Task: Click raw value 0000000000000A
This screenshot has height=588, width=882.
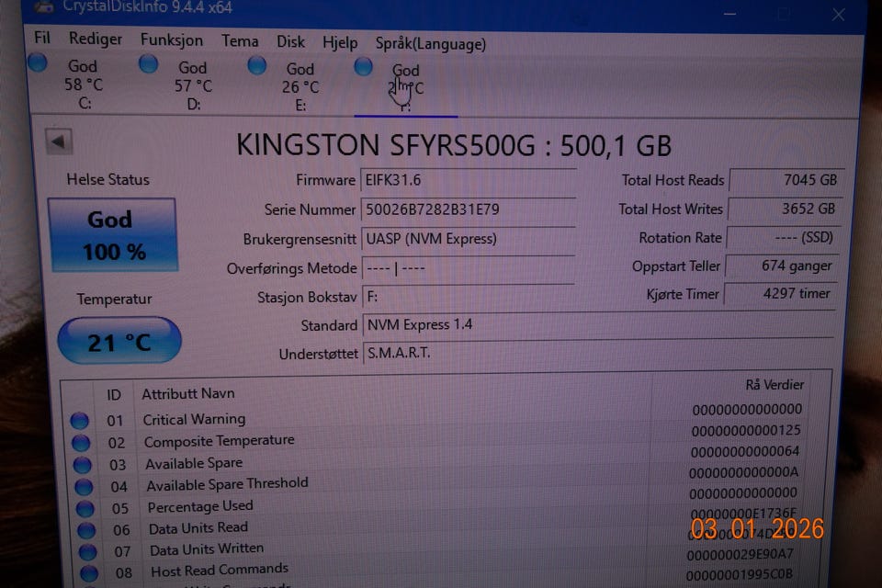Action: tap(743, 472)
